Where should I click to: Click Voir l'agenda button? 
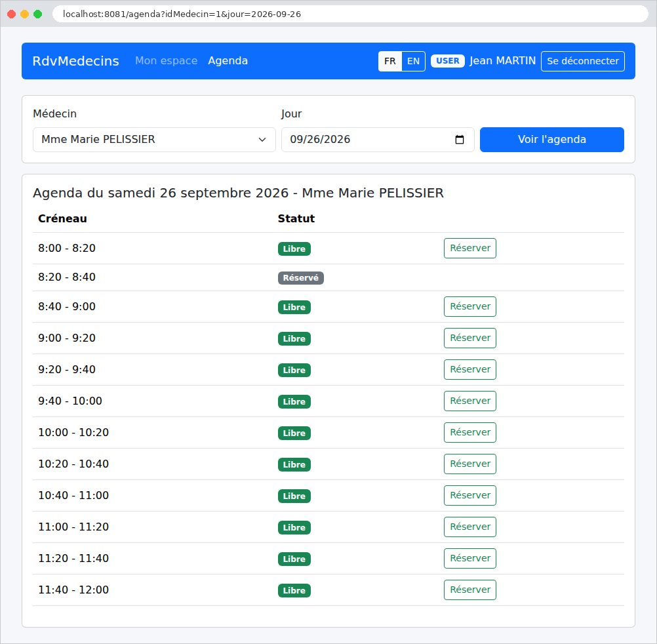[552, 140]
